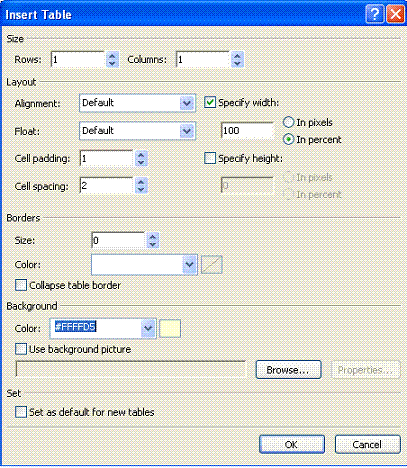Image resolution: width=407 pixels, height=468 pixels.
Task: Click the Help question mark icon
Action: 374,15
